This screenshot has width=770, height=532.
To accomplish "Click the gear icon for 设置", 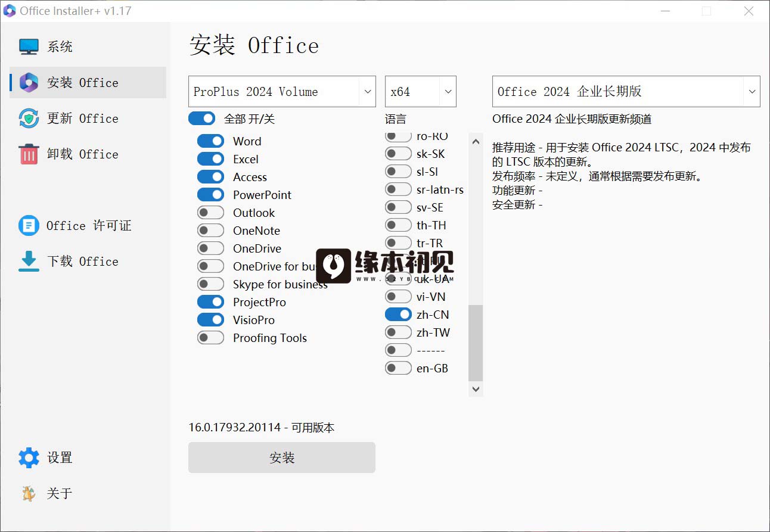I will click(29, 458).
